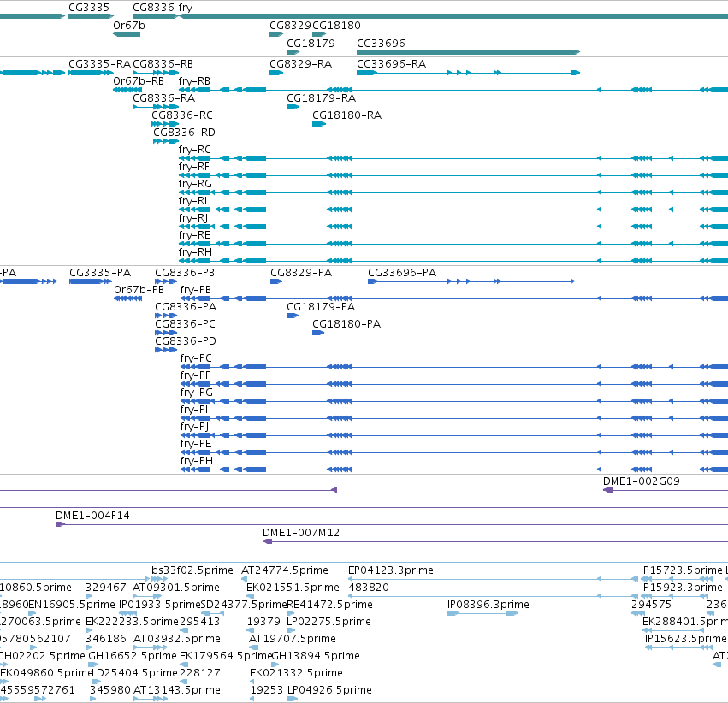Click protein fry-PE label
This screenshot has height=703, width=728.
[x=196, y=444]
